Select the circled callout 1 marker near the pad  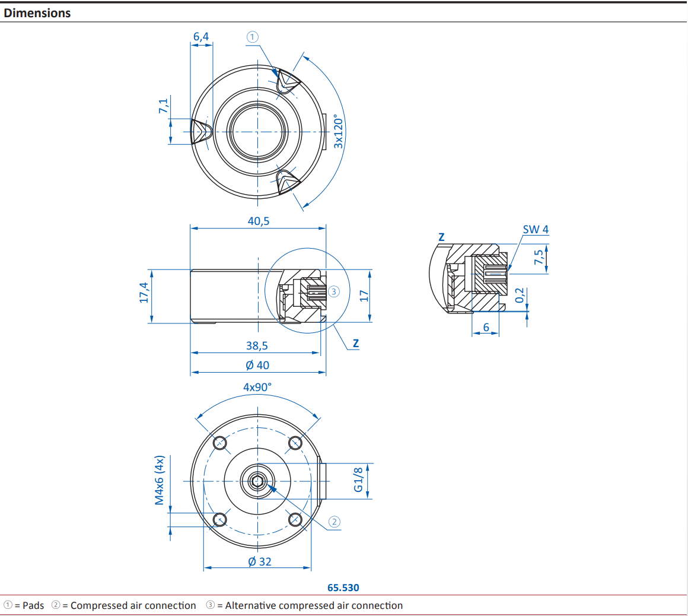tap(252, 37)
